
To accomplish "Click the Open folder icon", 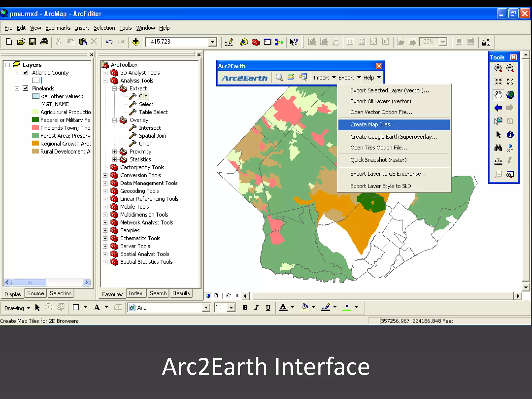I will coord(21,42).
